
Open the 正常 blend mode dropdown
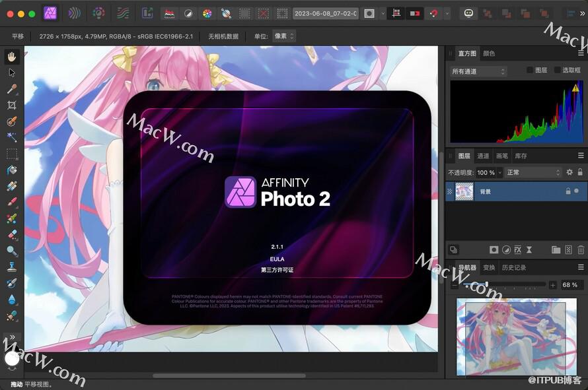(533, 172)
